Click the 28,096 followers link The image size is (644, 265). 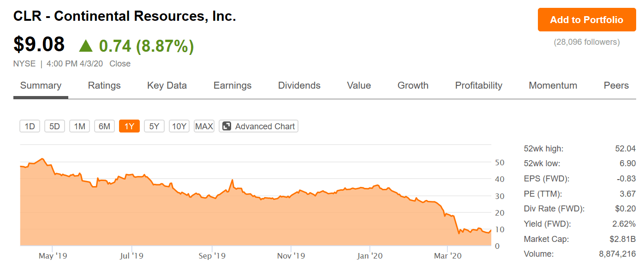click(x=587, y=42)
